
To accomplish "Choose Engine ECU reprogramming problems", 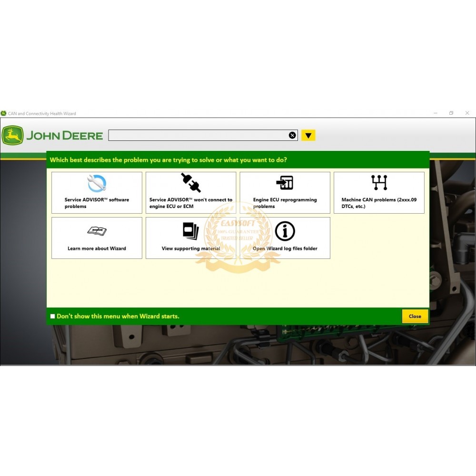I will pos(285,192).
